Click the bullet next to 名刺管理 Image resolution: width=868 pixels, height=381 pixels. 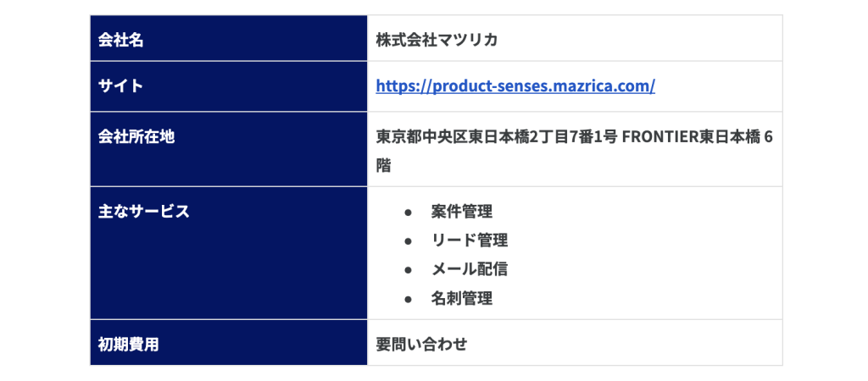click(x=408, y=300)
